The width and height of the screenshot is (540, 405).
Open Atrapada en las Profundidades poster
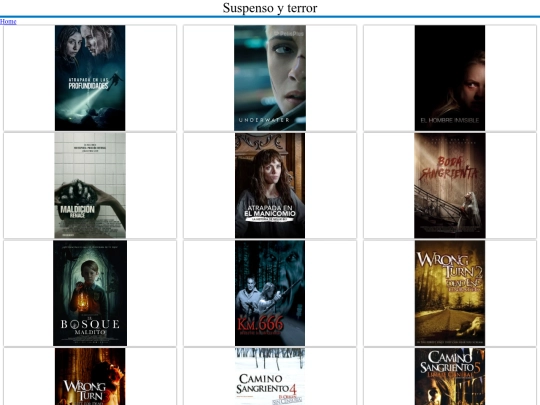click(x=90, y=78)
